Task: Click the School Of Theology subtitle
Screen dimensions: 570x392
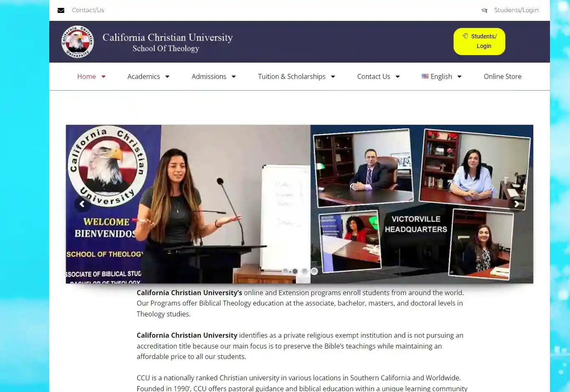Action: tap(166, 48)
